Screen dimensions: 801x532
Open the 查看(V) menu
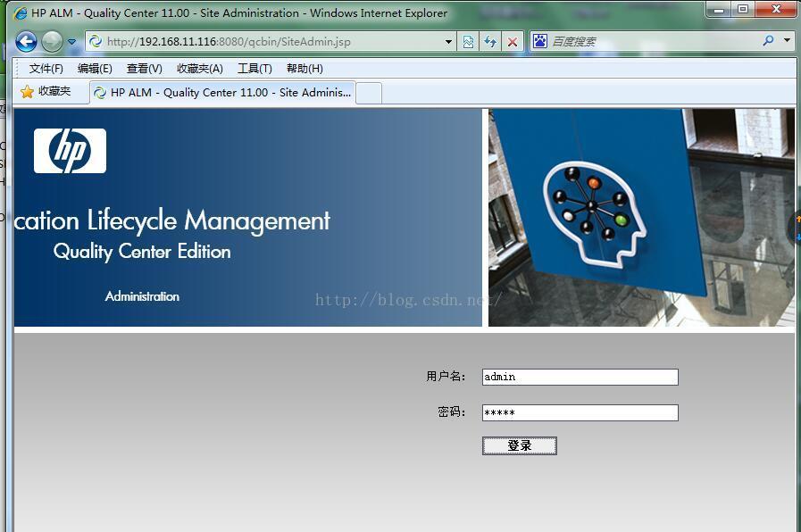[144, 69]
